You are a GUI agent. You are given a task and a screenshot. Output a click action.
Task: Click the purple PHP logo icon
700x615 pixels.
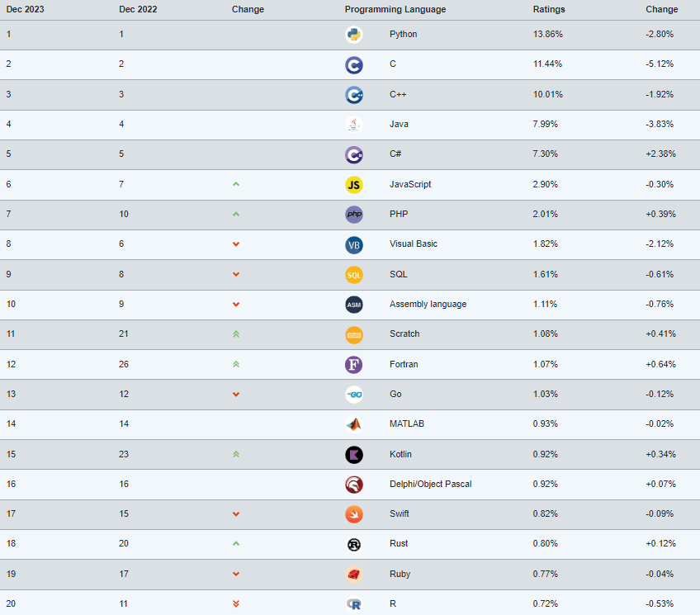coord(354,215)
